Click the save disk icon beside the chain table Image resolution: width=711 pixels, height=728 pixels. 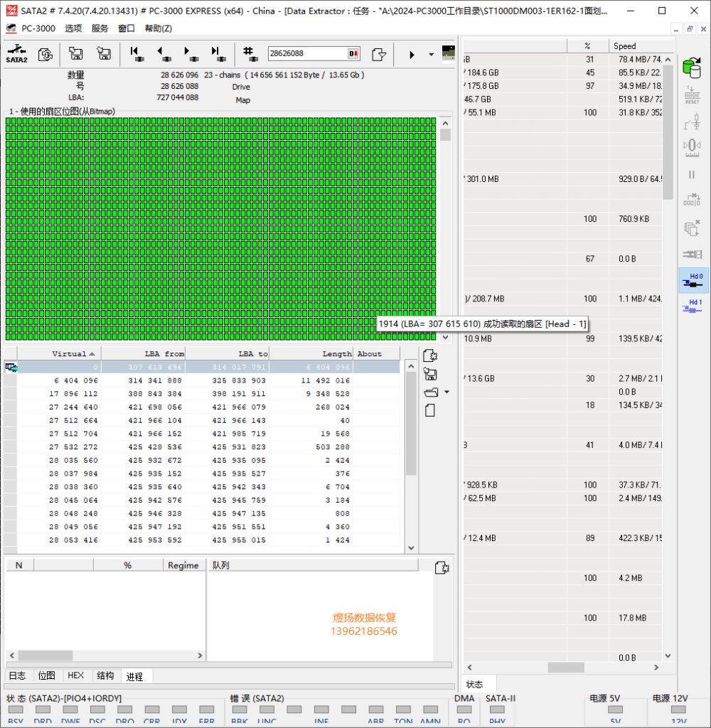[430, 374]
